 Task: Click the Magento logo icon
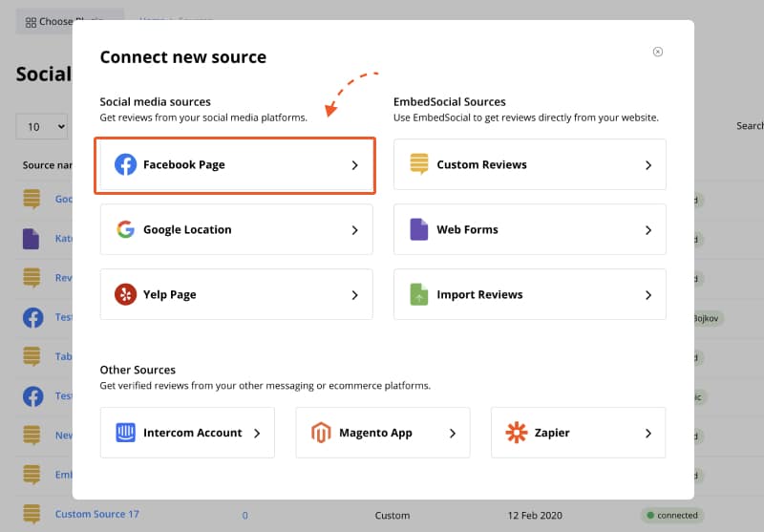coord(321,433)
